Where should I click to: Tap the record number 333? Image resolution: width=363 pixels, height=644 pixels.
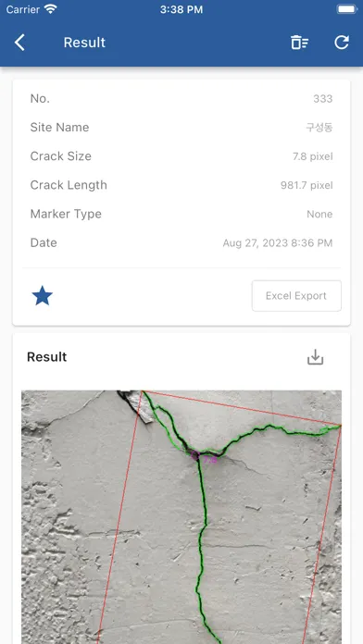pos(322,99)
